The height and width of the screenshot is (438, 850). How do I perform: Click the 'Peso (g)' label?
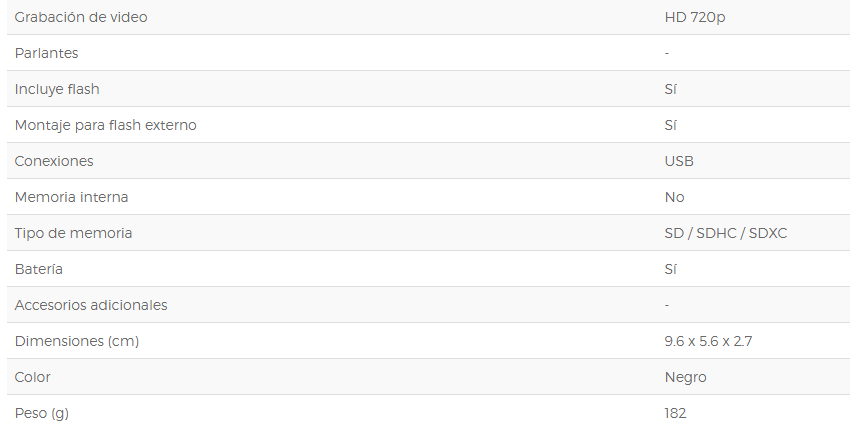[42, 414]
